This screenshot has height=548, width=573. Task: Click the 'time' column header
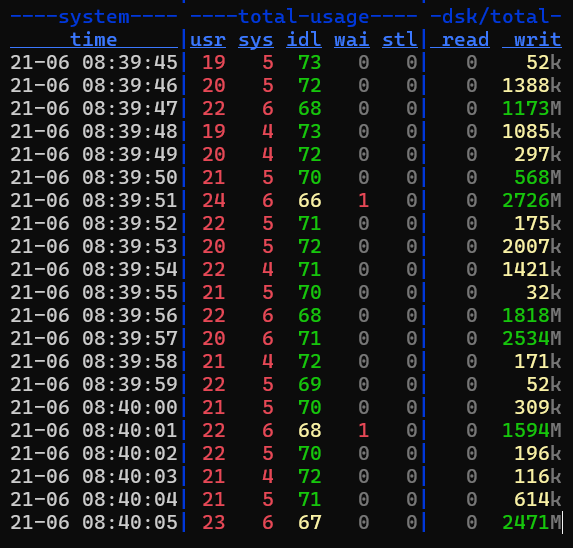[x=94, y=39]
